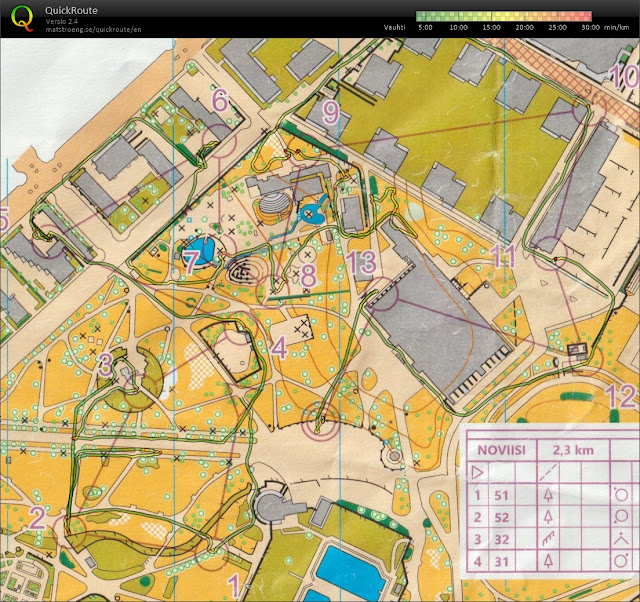Click the green end of the pace gradient
This screenshot has height=602, width=640.
[420, 16]
